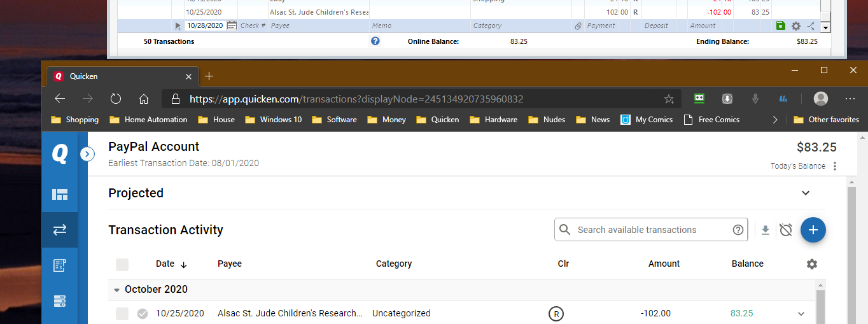
Task: Add page to favorites with star icon
Action: [x=669, y=99]
